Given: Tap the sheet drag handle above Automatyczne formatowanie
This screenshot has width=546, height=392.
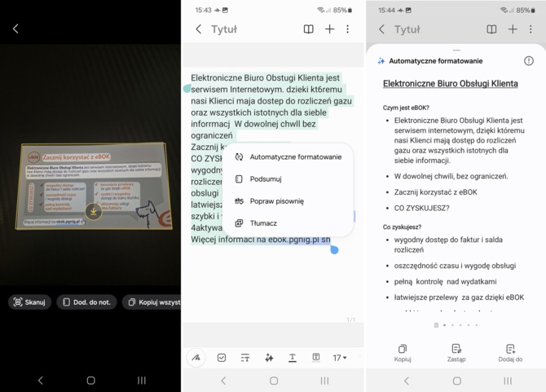Looking at the screenshot, I should [x=456, y=51].
